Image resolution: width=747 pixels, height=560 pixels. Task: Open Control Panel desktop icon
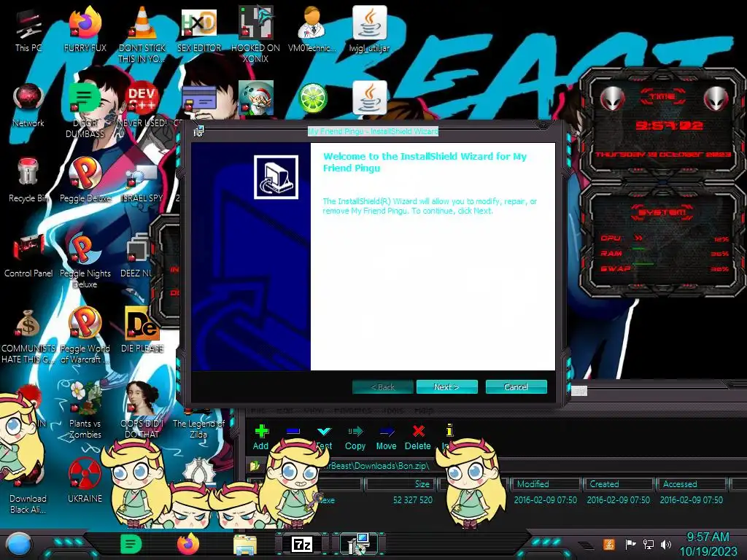coord(28,254)
